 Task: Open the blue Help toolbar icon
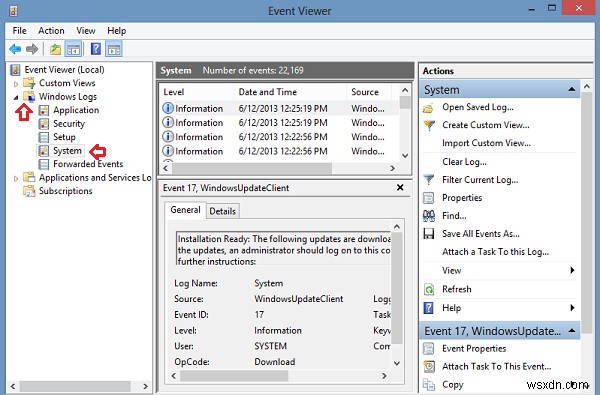pos(96,49)
